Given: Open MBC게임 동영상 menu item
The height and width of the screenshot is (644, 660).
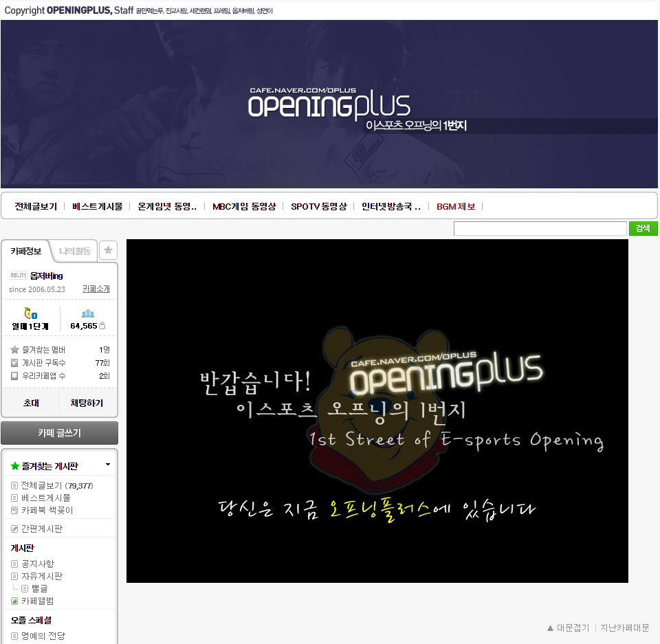Looking at the screenshot, I should [x=244, y=206].
